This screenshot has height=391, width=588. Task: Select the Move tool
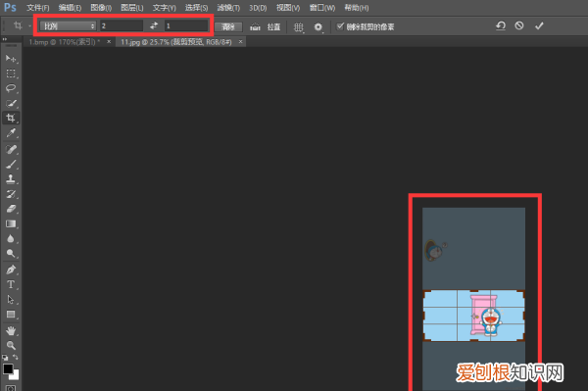[x=11, y=59]
